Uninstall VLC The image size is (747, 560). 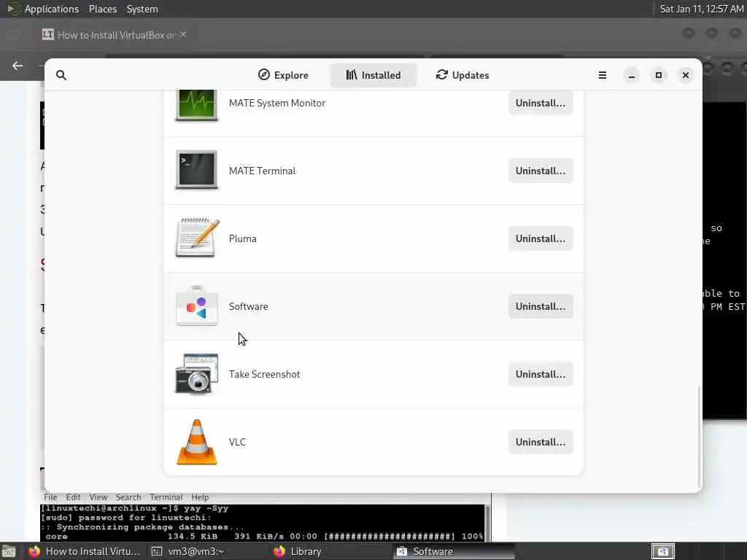(x=541, y=442)
